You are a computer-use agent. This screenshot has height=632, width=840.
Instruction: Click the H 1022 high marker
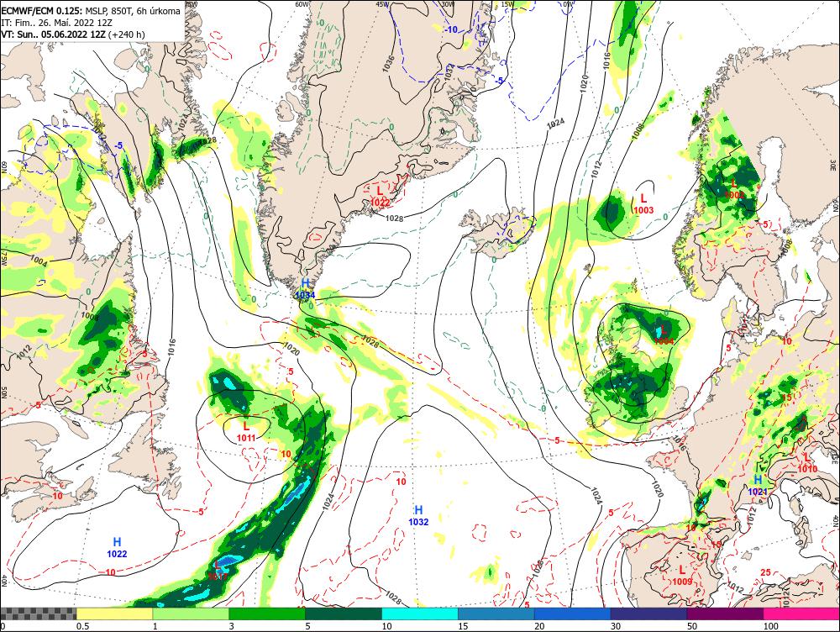click(x=117, y=547)
